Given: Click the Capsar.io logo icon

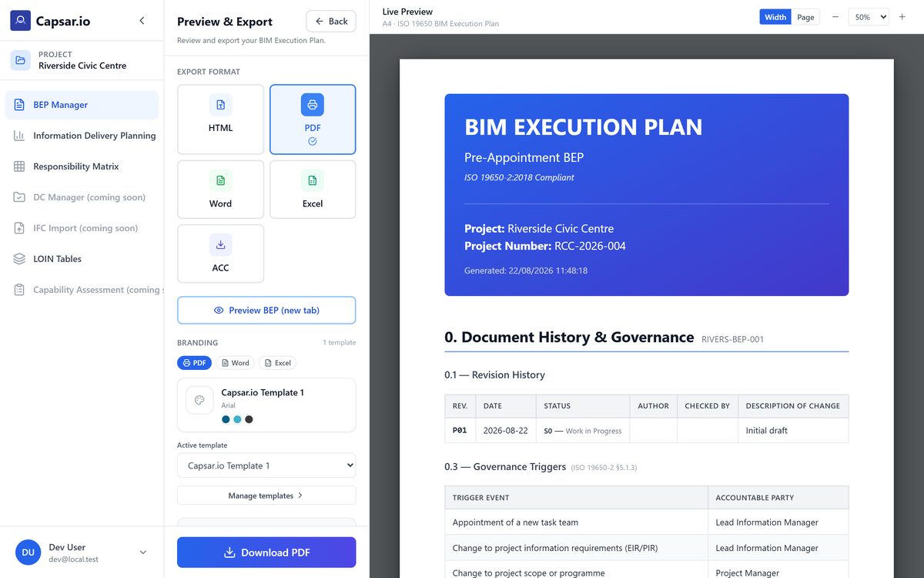Looking at the screenshot, I should 21,21.
